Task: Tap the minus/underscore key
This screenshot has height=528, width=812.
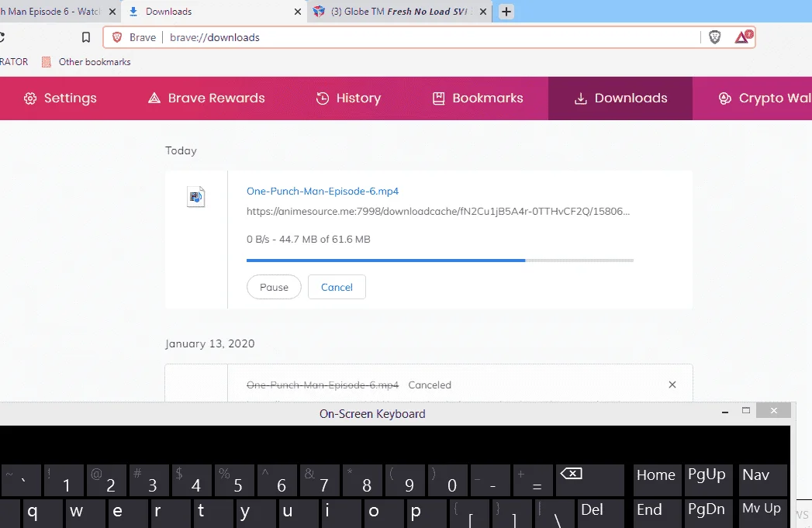Action: tap(491, 481)
